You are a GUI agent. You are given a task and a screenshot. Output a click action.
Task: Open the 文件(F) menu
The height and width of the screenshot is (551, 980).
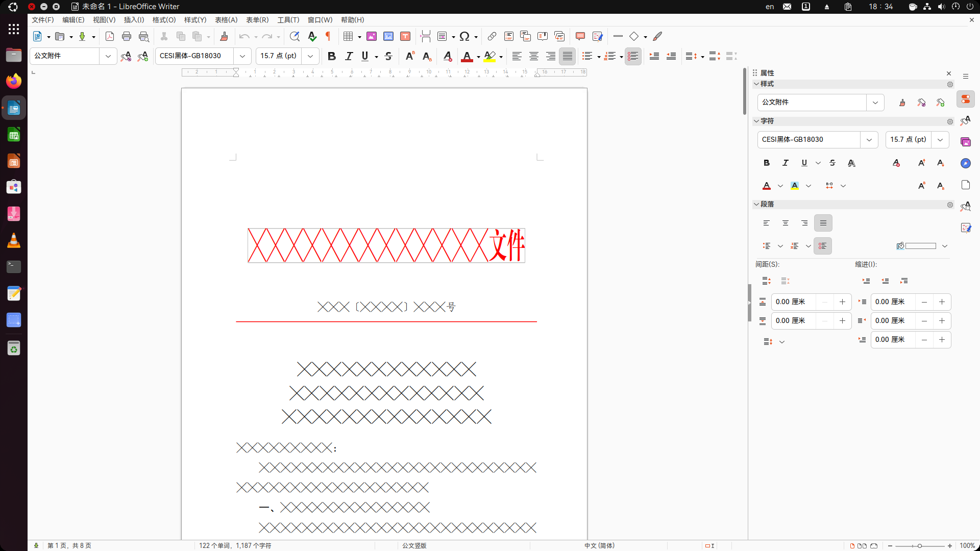(x=43, y=20)
